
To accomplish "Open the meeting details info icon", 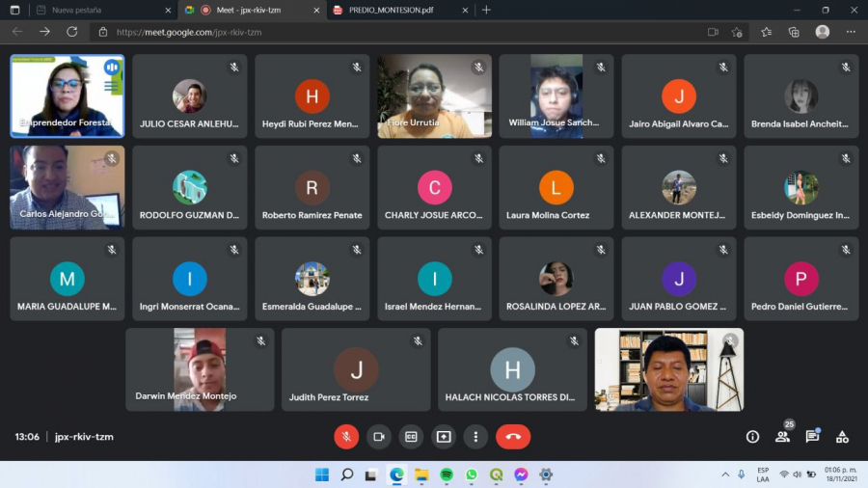I will (x=752, y=437).
